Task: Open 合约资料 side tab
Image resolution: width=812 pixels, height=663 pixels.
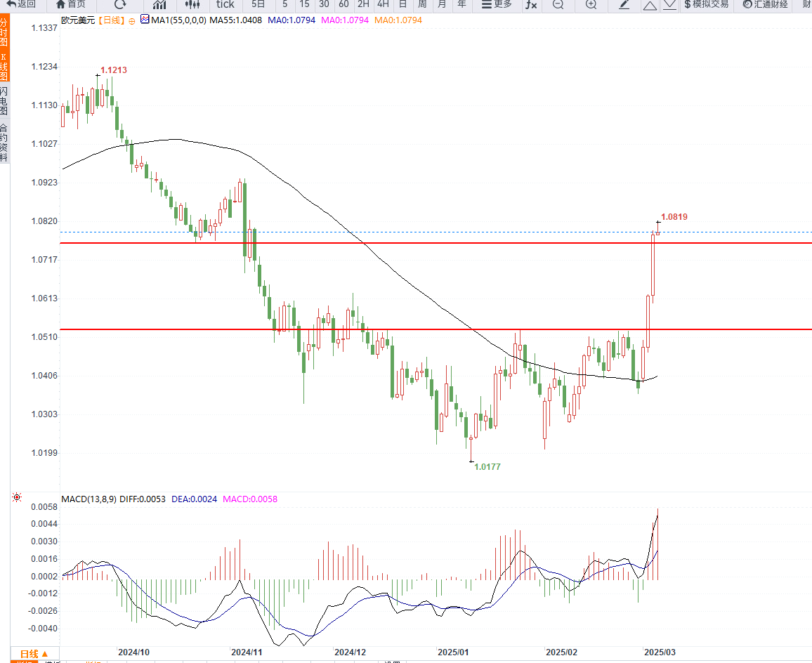Action: [4, 142]
